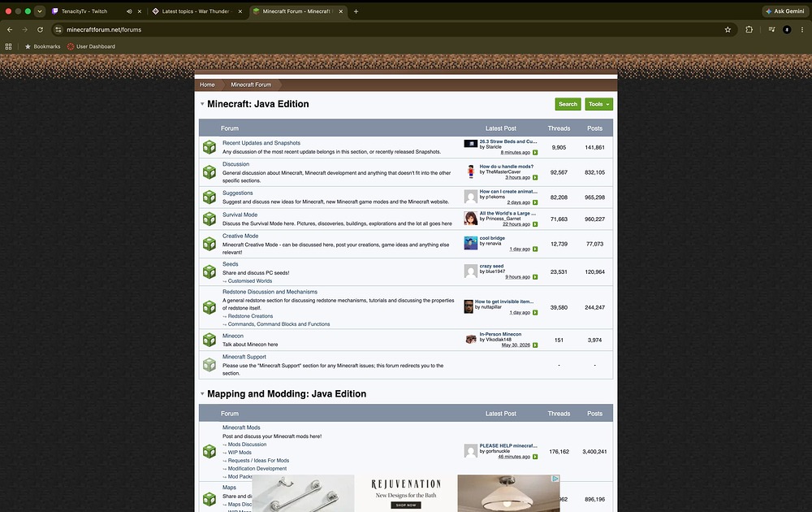Go to latest post arrow for 3 hours ago
The width and height of the screenshot is (812, 512).
click(x=535, y=177)
